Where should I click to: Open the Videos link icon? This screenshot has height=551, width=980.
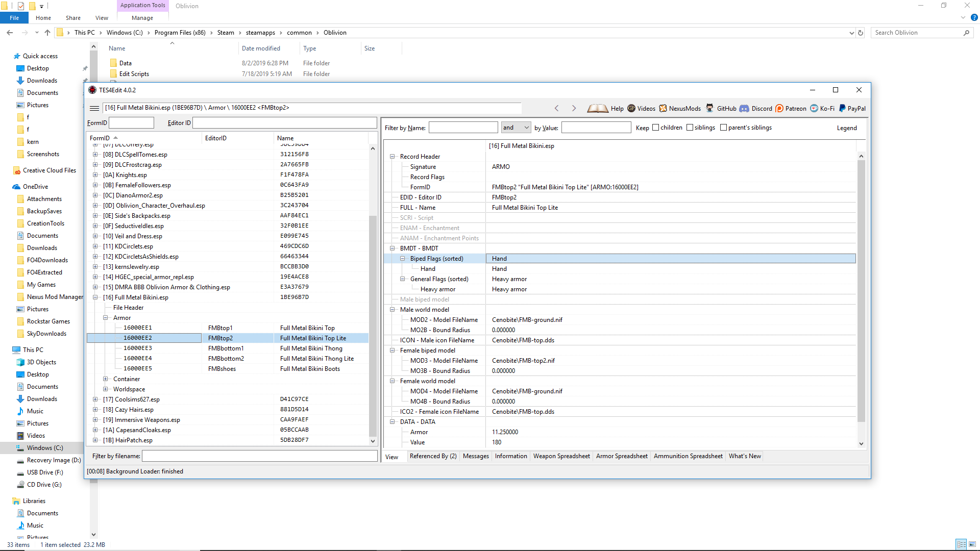[631, 108]
